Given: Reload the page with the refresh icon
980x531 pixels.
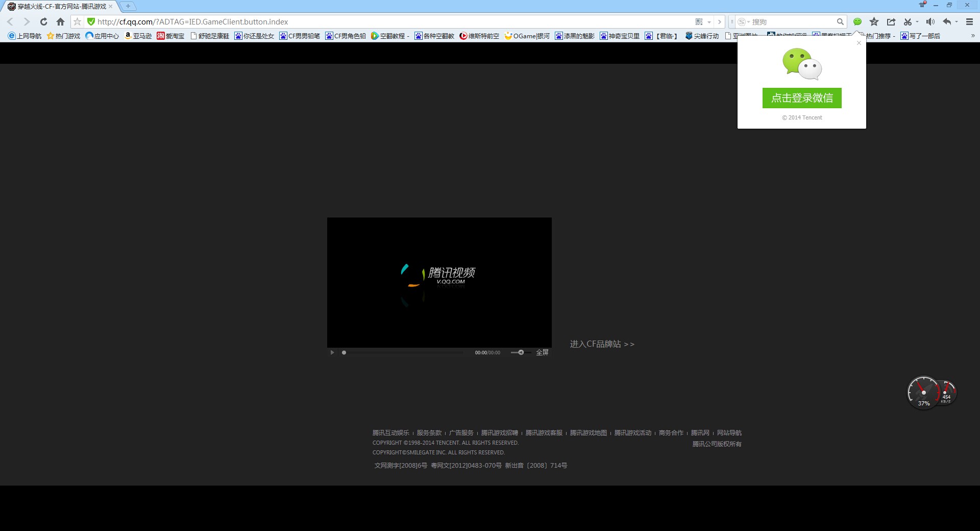Looking at the screenshot, I should pyautogui.click(x=44, y=22).
